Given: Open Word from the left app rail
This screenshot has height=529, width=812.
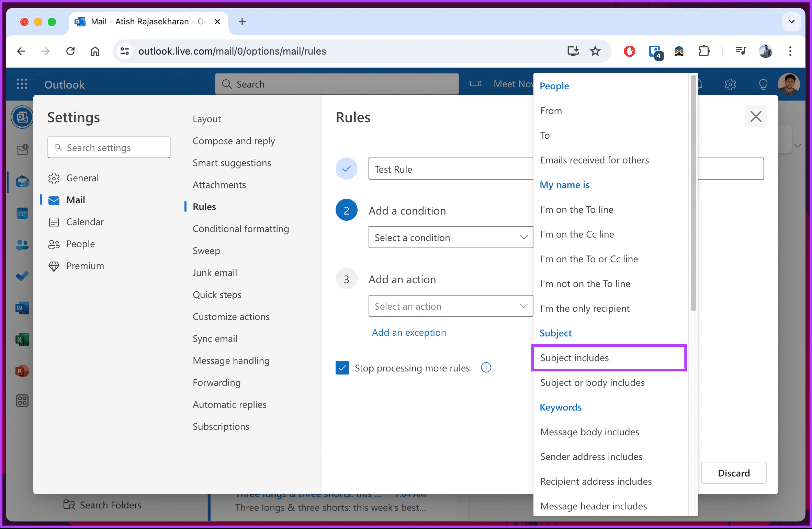Looking at the screenshot, I should pyautogui.click(x=22, y=308).
